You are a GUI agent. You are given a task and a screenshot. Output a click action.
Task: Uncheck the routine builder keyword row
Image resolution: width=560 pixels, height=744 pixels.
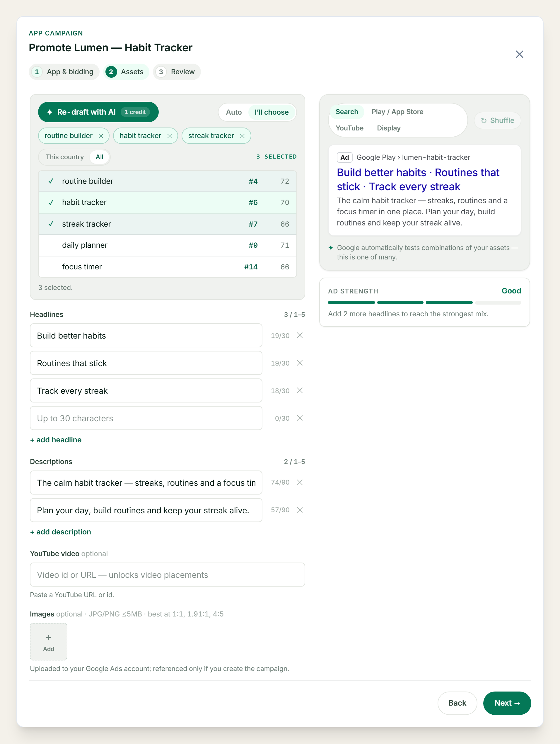click(x=168, y=181)
